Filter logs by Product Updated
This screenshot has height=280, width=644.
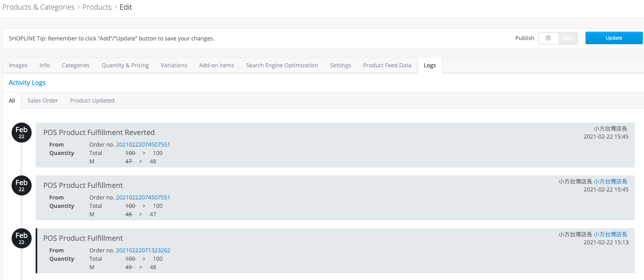point(92,101)
